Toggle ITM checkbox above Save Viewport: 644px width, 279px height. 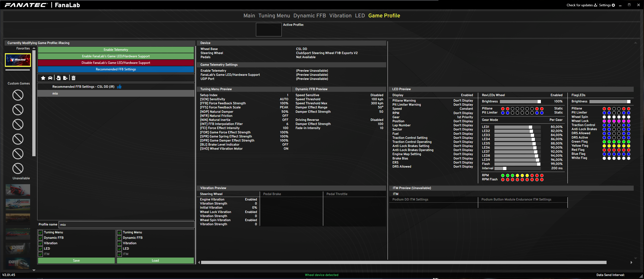click(x=40, y=254)
